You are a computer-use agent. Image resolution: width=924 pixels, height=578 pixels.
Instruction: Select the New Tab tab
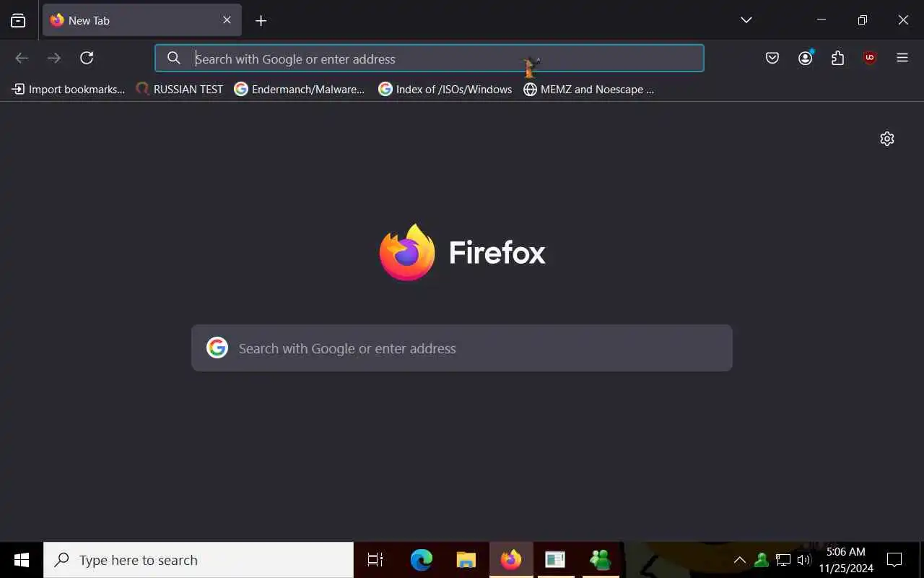[142, 20]
